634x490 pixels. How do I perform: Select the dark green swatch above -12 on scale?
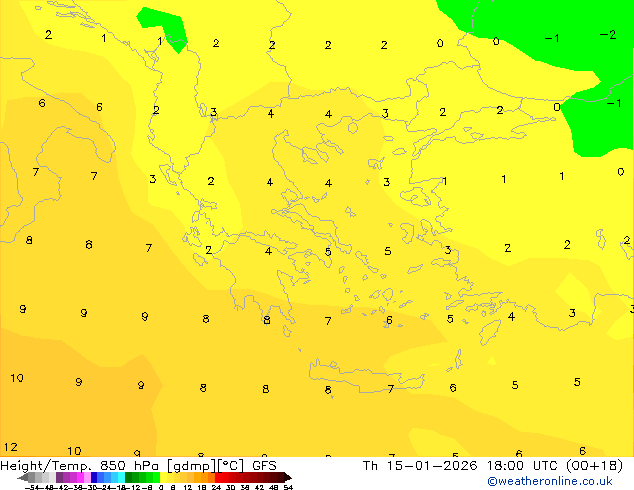[129, 477]
